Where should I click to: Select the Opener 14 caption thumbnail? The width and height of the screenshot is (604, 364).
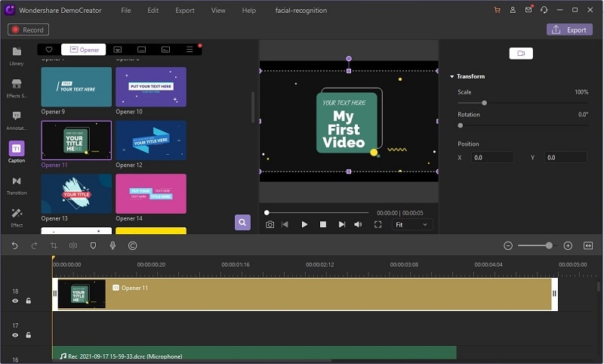151,194
